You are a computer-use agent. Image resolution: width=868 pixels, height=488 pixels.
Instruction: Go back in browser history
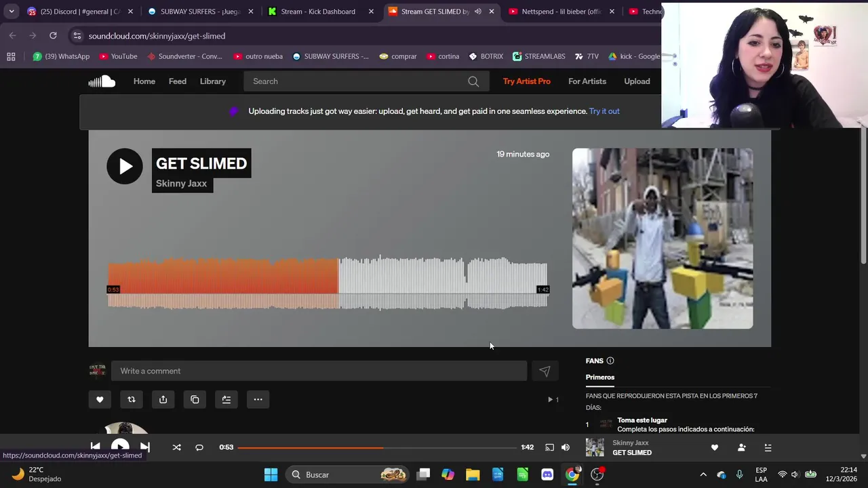(x=12, y=35)
